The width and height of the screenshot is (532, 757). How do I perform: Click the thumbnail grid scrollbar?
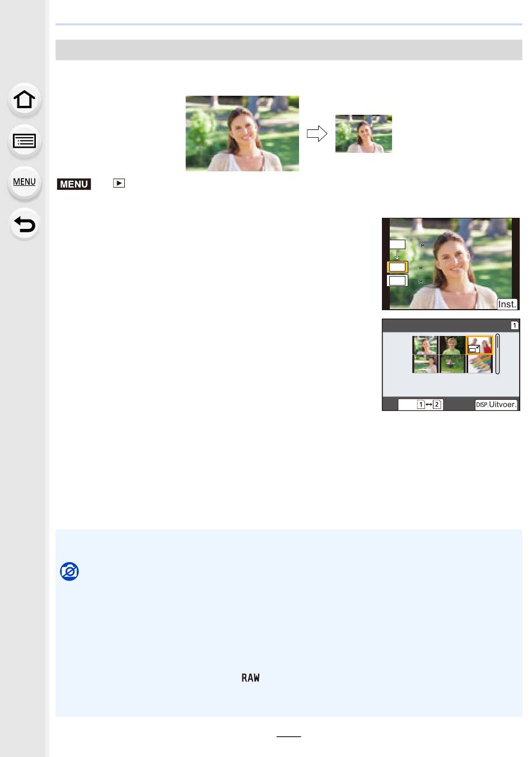point(498,354)
